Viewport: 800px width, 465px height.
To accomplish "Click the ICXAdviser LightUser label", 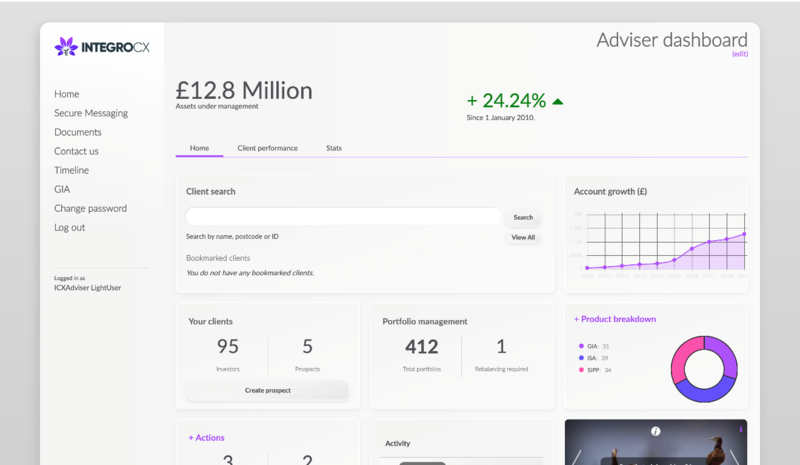I will (x=88, y=288).
